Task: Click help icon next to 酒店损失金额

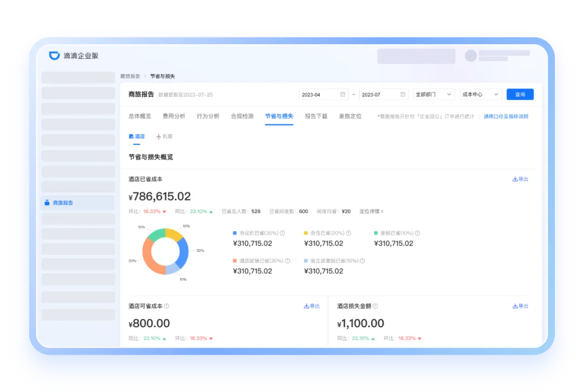Action: (375, 306)
